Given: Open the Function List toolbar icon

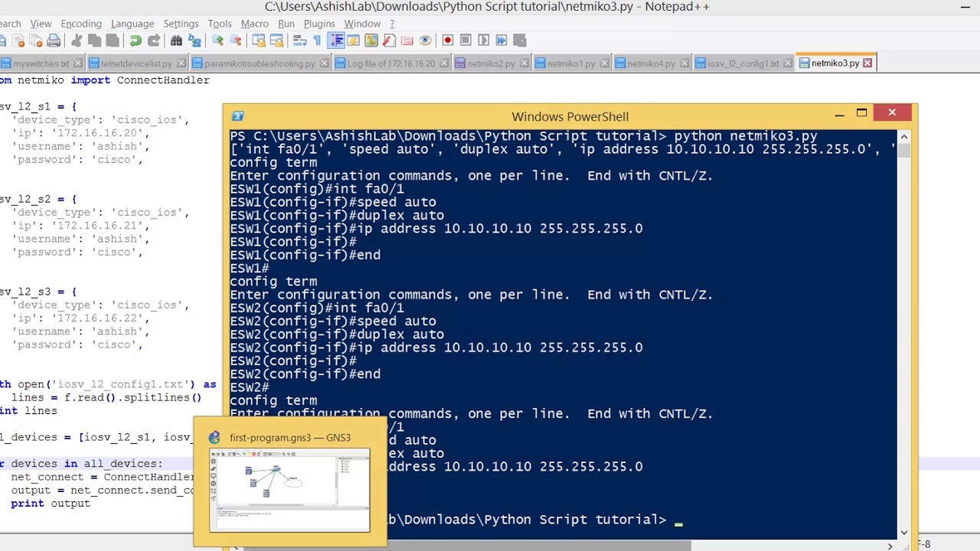Looking at the screenshot, I should coord(389,40).
